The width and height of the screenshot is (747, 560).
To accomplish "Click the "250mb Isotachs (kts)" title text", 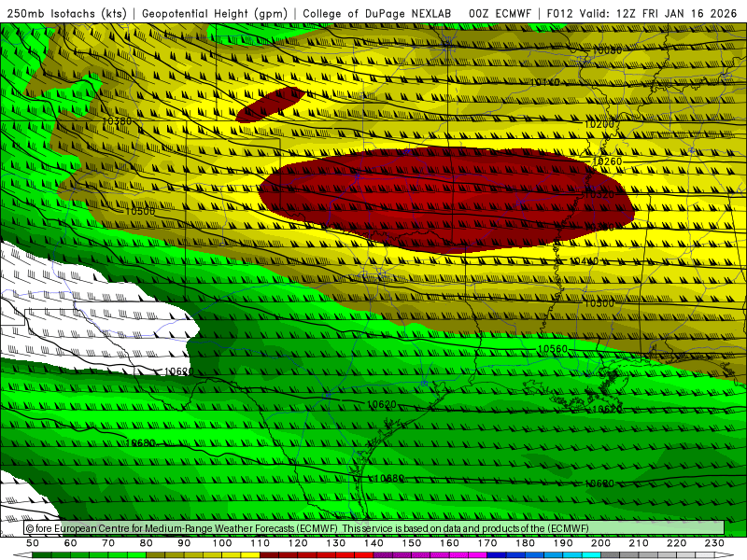I will [67, 13].
